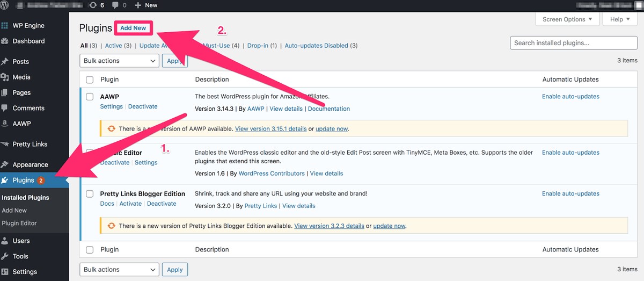Open Plugin Editor submenu item
The width and height of the screenshot is (644, 281).
[19, 223]
